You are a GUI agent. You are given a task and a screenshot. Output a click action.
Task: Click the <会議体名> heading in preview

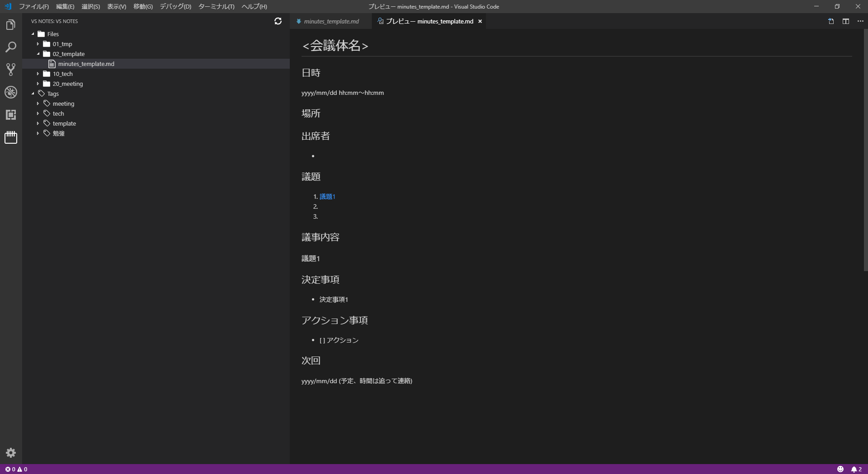click(335, 46)
